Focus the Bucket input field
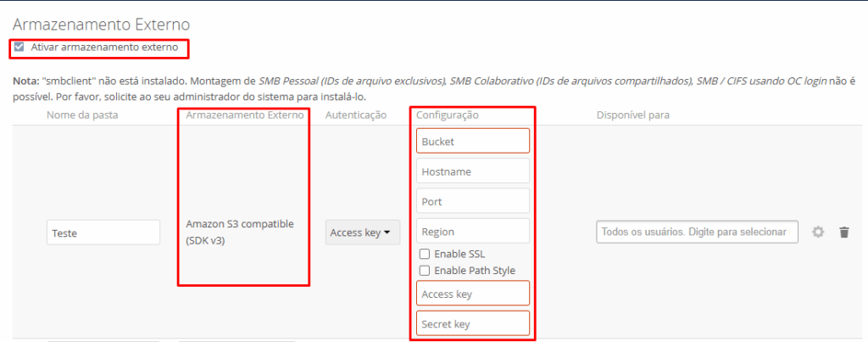The image size is (868, 342). click(x=472, y=141)
